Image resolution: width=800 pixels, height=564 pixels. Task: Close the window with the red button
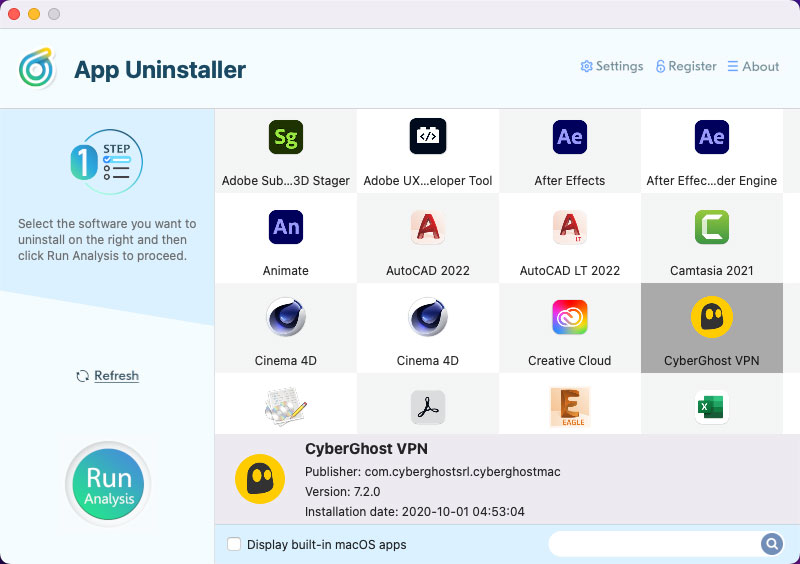coord(14,14)
